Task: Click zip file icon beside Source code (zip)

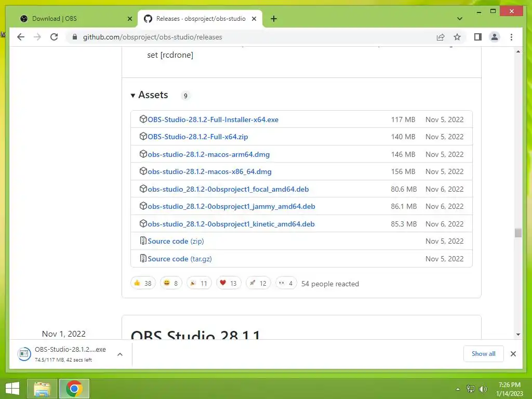Action: pos(143,241)
